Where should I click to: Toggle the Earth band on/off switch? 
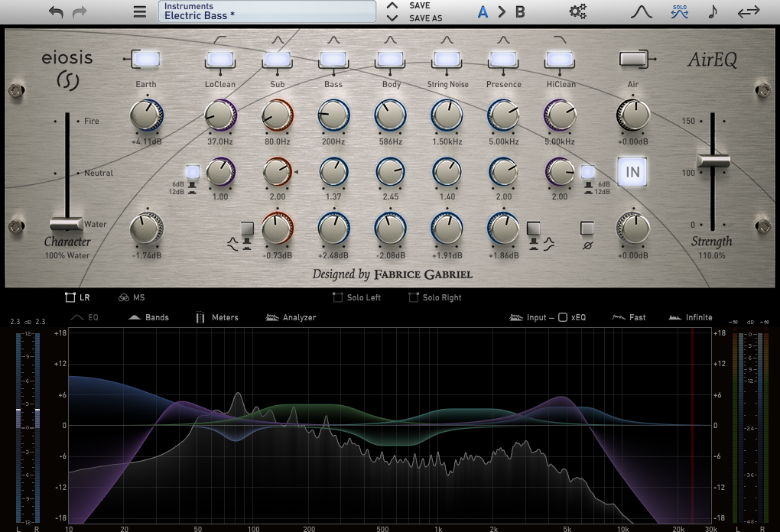pyautogui.click(x=145, y=58)
